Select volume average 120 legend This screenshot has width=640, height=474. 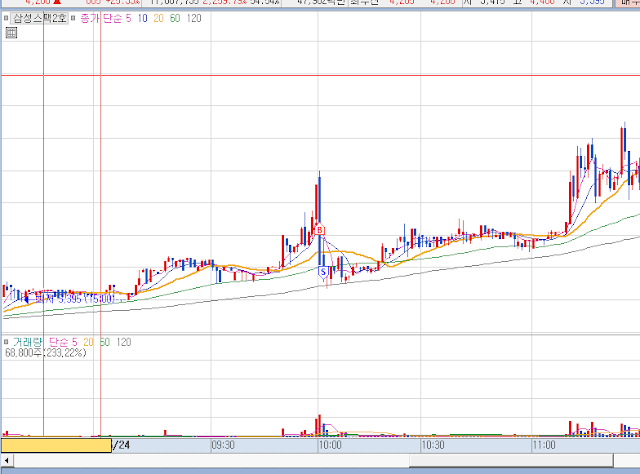124,342
